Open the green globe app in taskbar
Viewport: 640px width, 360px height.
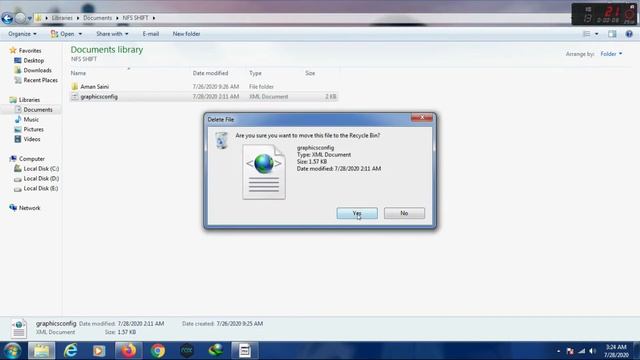click(x=216, y=351)
